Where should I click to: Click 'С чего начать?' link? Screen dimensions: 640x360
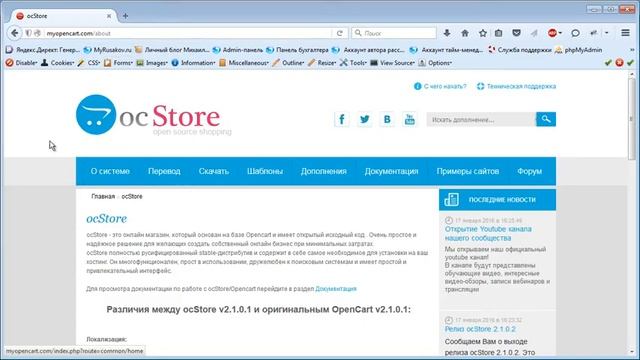[x=440, y=86]
